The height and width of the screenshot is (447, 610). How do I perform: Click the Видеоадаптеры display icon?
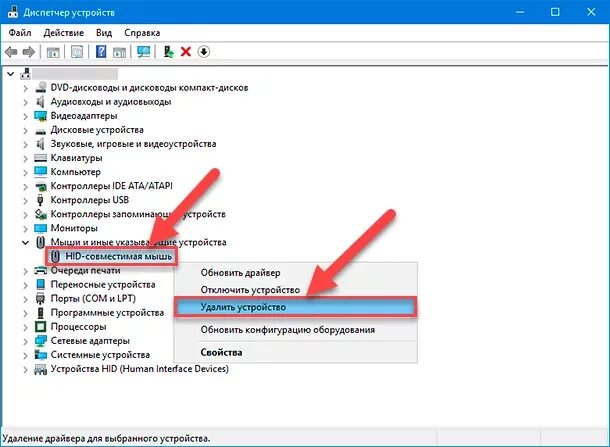point(40,116)
